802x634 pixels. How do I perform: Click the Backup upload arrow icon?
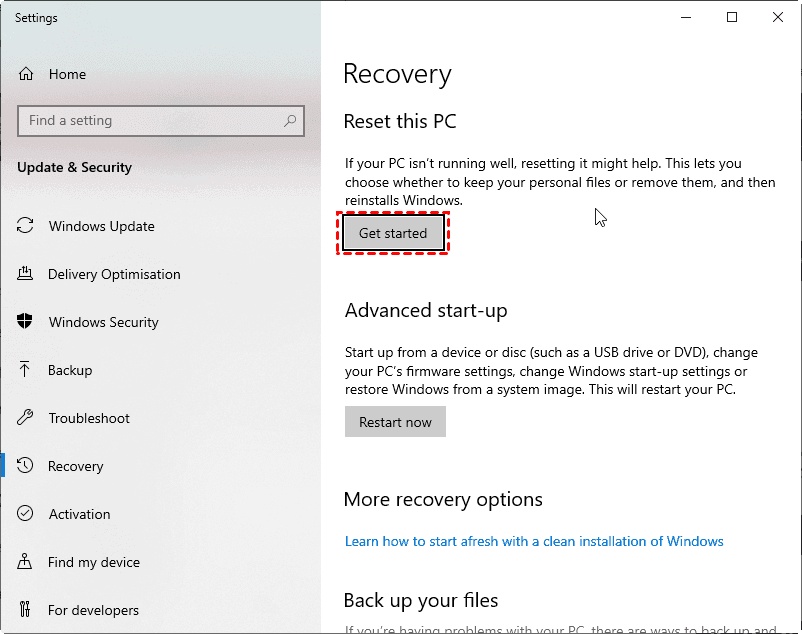pos(26,370)
